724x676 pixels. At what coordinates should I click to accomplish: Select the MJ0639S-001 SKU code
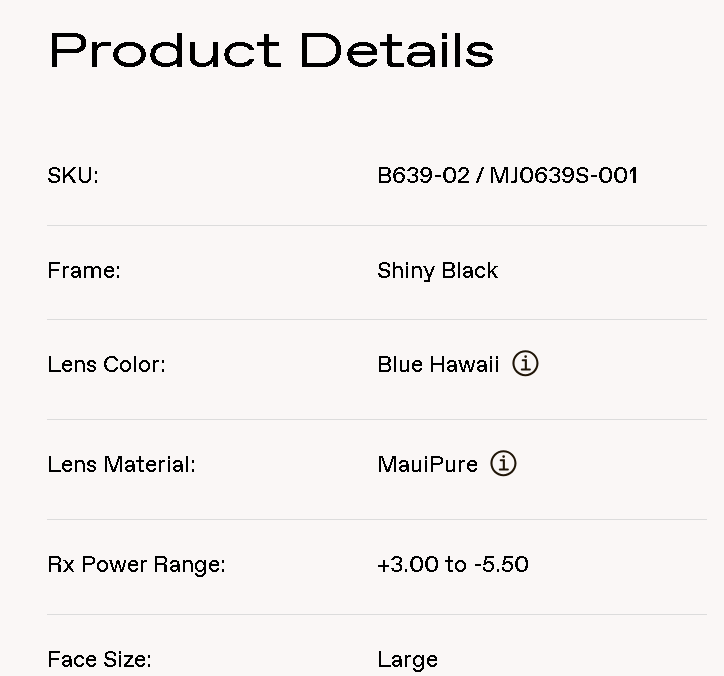click(x=563, y=176)
